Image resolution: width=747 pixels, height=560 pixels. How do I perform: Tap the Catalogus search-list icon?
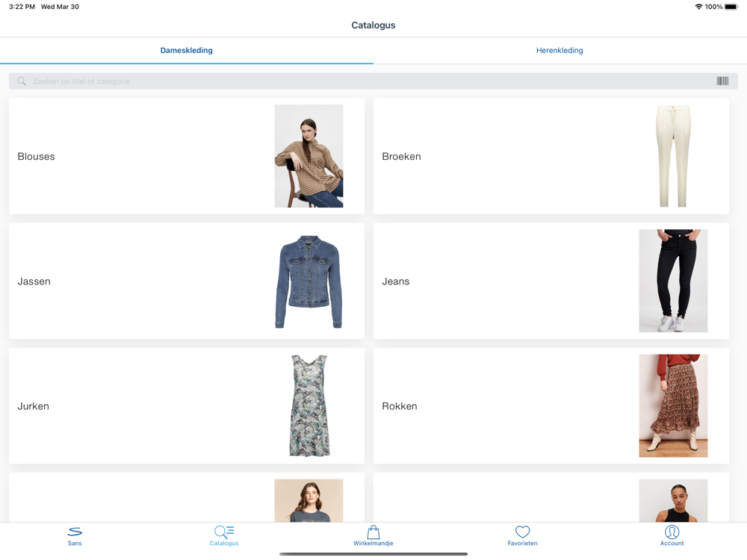[x=224, y=532]
